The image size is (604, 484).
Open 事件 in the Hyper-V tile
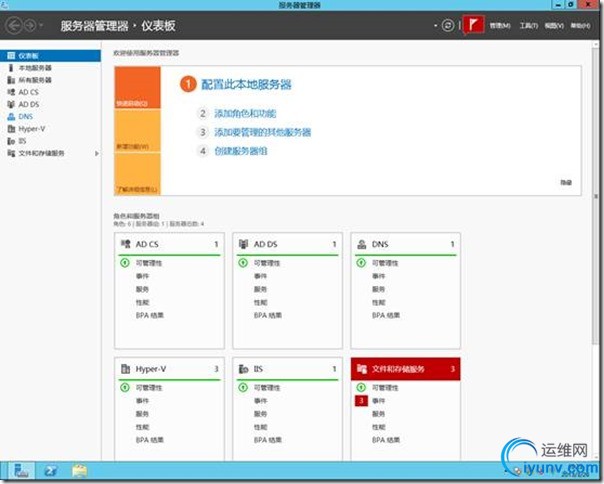142,401
